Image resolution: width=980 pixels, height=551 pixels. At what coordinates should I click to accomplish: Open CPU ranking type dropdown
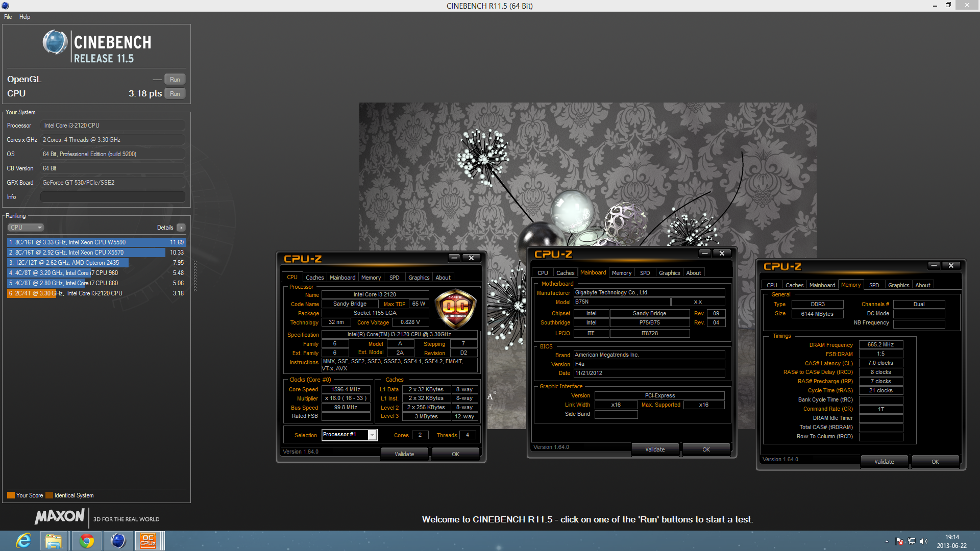pos(26,228)
